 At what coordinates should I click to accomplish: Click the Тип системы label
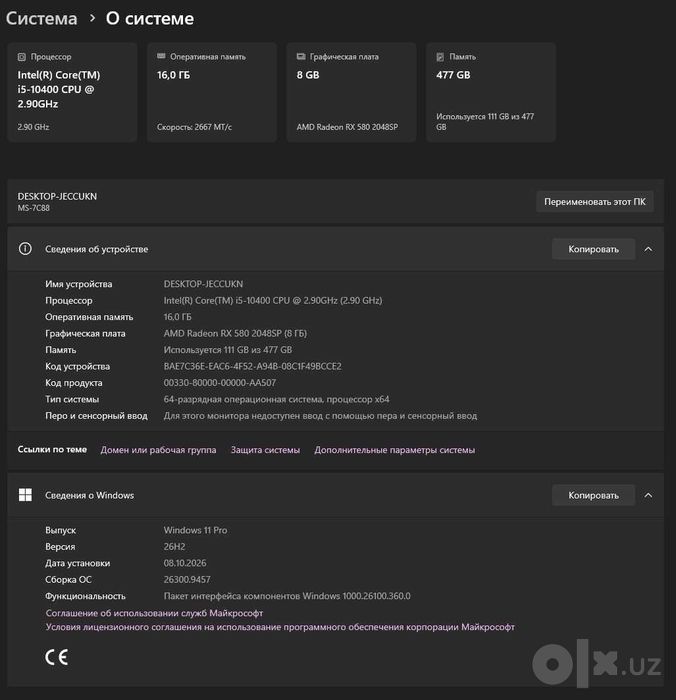(72, 399)
